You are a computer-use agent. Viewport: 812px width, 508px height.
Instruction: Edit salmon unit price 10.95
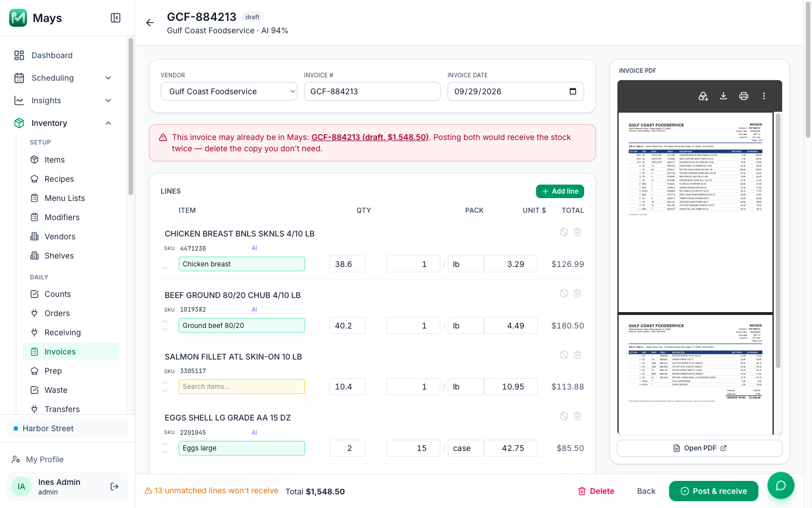coord(511,387)
